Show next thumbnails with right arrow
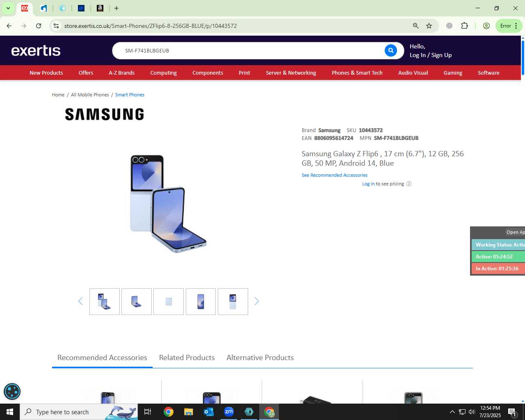The image size is (525, 420). (257, 301)
